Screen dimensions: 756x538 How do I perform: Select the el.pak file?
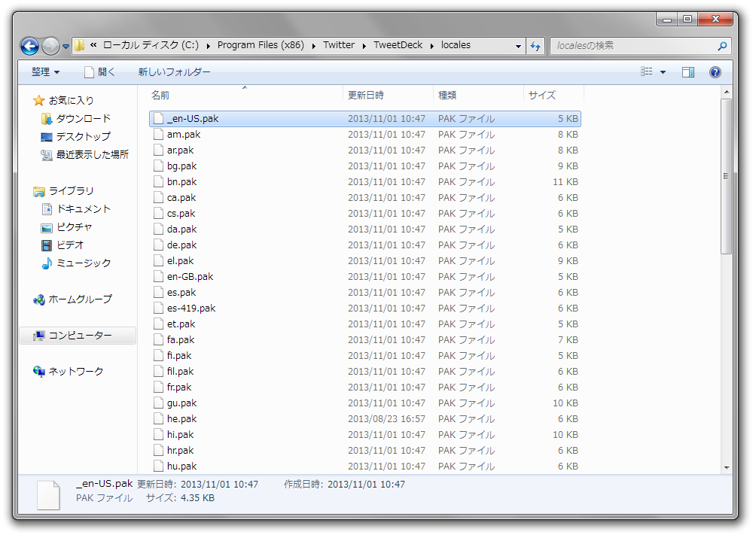365,261
